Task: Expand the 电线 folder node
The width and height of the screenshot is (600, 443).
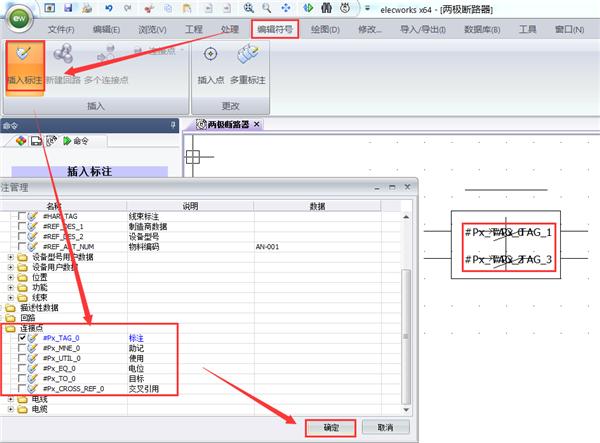Action: coord(11,399)
